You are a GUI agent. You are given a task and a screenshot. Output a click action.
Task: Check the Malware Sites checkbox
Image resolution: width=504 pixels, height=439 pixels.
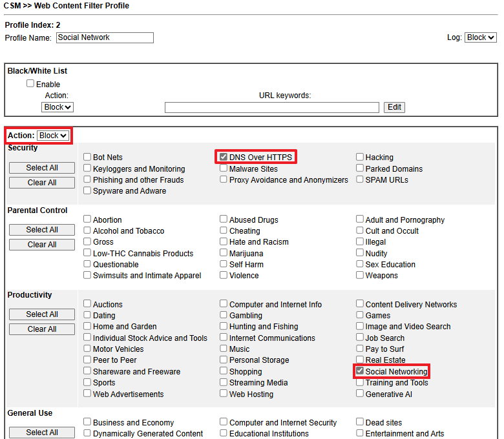tap(224, 168)
